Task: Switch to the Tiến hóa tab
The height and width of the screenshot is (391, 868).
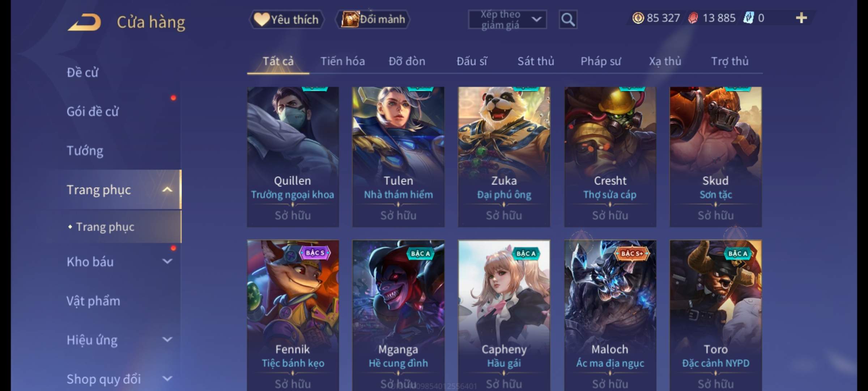Action: click(x=342, y=61)
